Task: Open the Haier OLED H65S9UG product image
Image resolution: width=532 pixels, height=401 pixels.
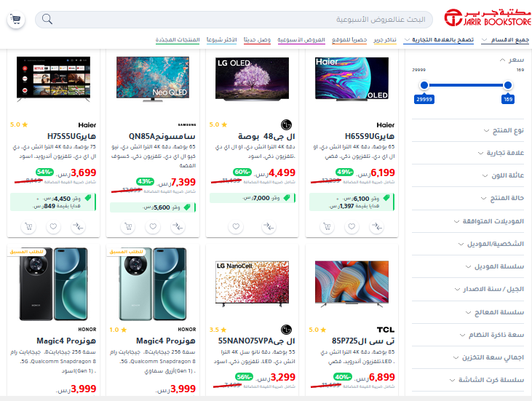Action: (x=352, y=79)
